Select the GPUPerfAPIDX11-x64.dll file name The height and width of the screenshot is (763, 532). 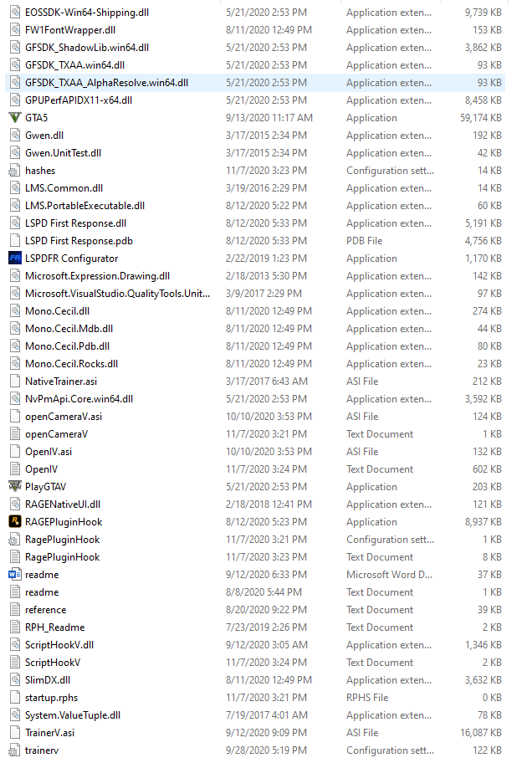point(79,100)
